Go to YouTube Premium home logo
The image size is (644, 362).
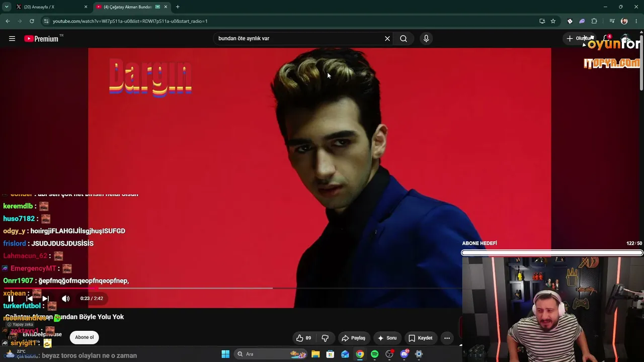click(x=41, y=39)
